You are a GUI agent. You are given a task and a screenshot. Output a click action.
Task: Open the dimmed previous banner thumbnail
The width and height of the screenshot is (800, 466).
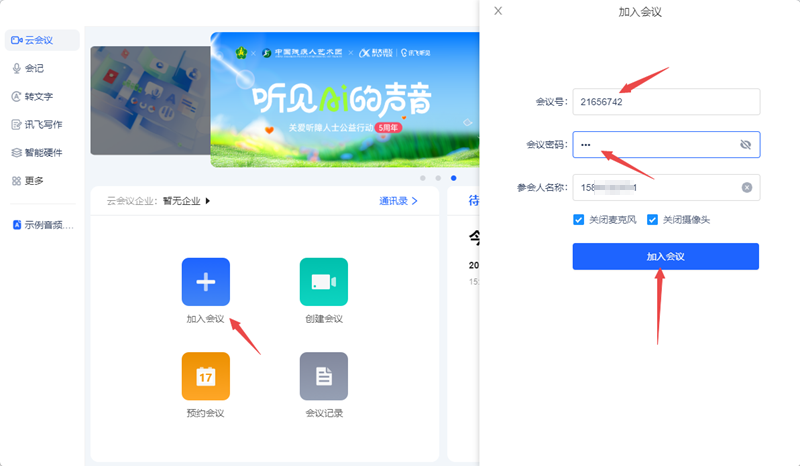click(x=151, y=101)
